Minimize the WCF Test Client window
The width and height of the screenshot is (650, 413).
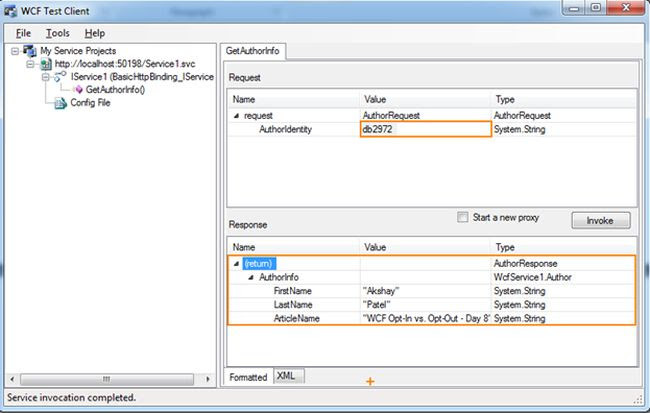pyautogui.click(x=575, y=8)
